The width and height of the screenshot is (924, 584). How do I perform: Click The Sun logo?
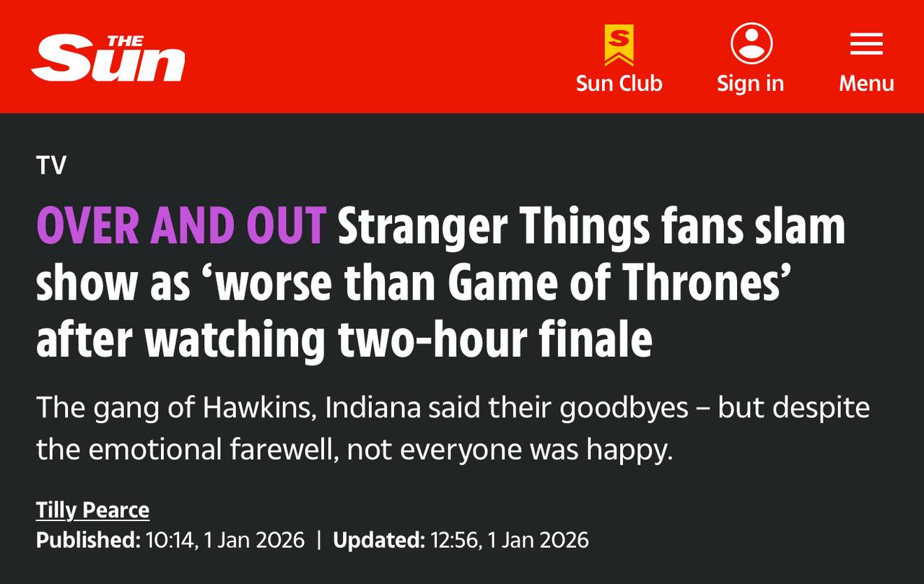coord(108,58)
